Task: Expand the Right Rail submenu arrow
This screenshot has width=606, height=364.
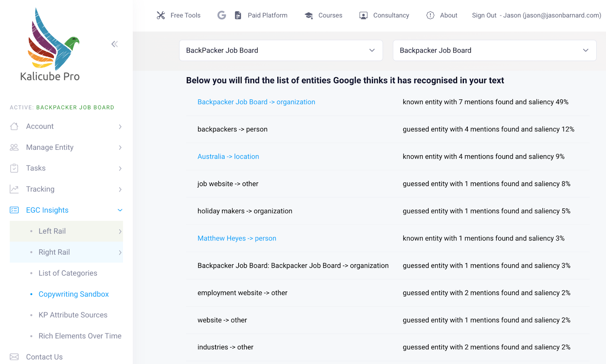Action: pos(120,252)
